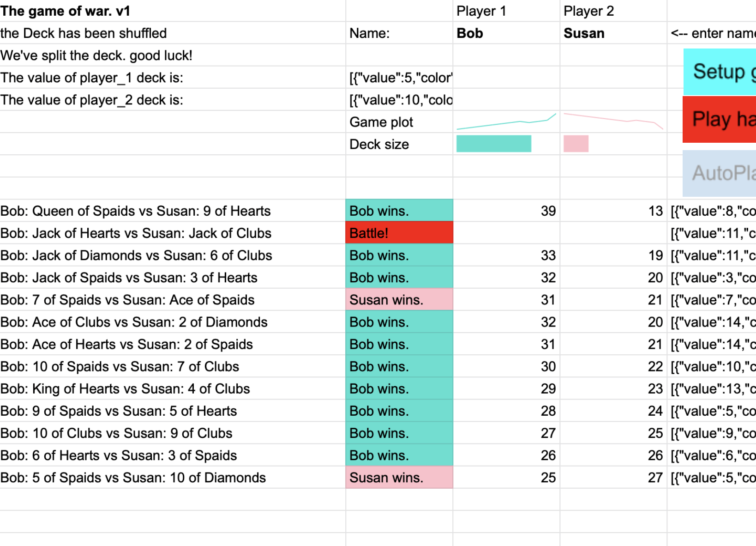The width and height of the screenshot is (756, 546).
Task: Select Bob's teal Game plot sparkline
Action: point(505,120)
